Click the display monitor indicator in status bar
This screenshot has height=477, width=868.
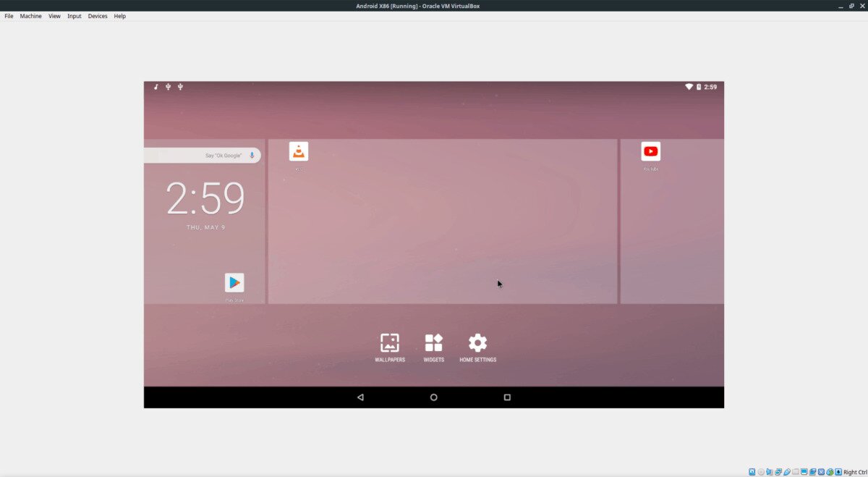point(804,472)
